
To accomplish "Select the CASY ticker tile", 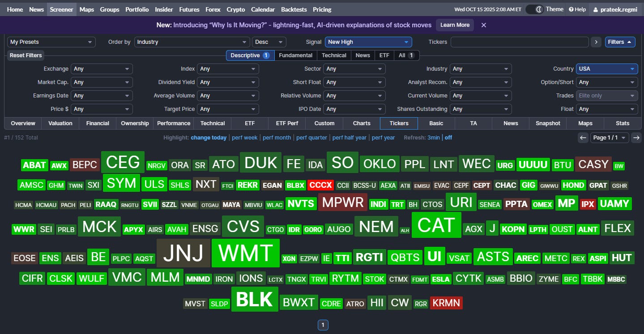I will coord(593,164).
